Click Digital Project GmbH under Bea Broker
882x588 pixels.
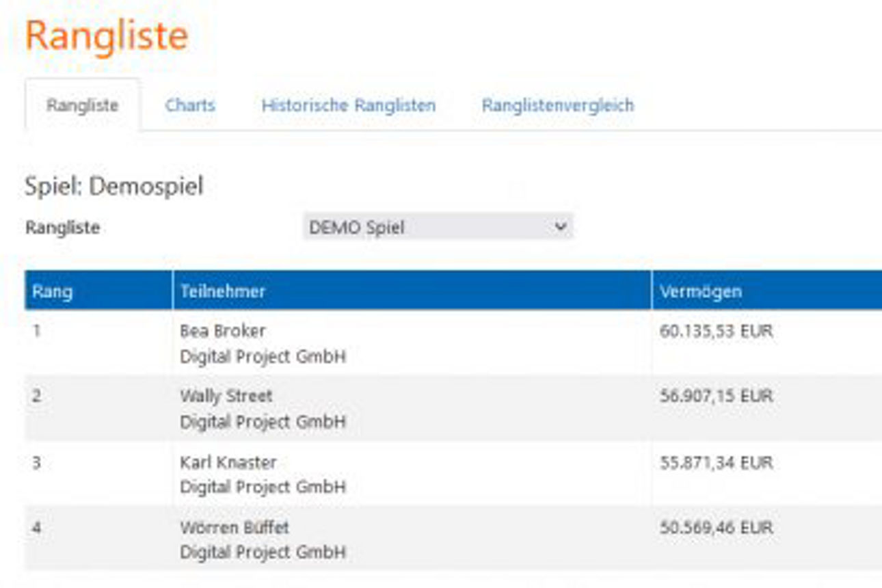262,356
